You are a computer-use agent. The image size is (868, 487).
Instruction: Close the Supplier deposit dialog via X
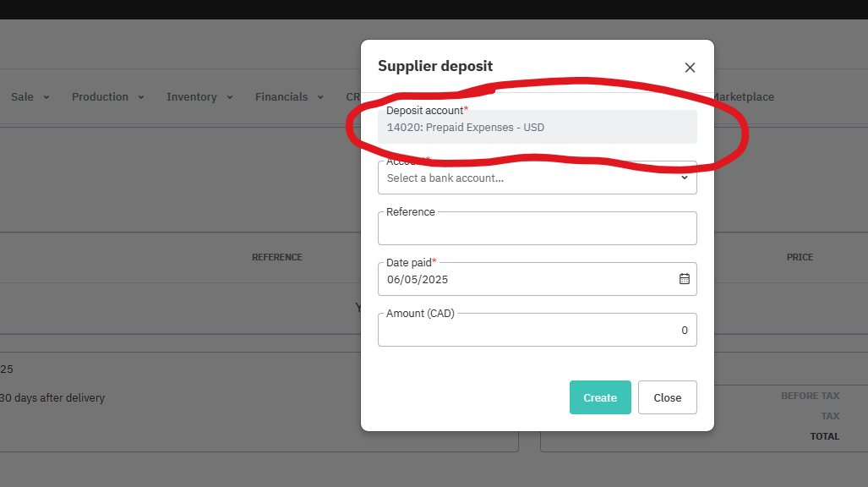(x=690, y=68)
